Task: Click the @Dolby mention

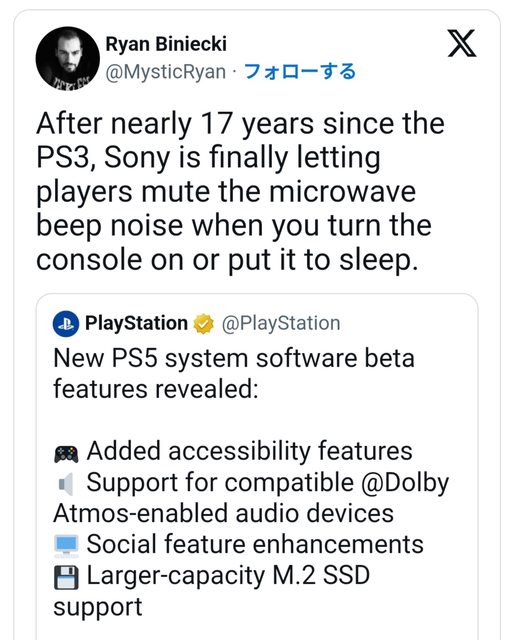Action: [x=405, y=482]
